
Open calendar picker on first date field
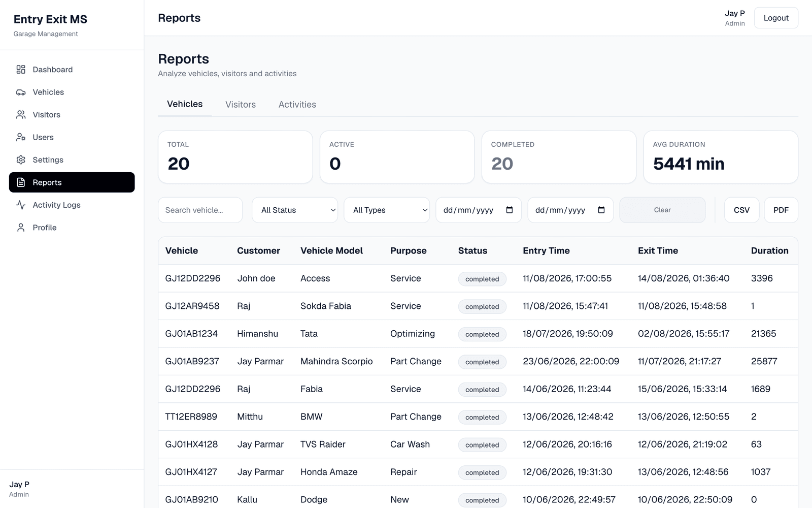510,210
